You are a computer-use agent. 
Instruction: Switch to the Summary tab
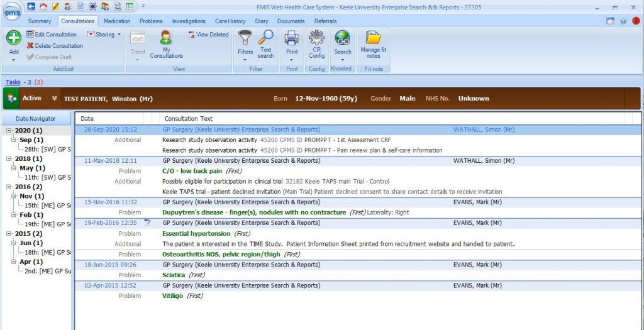[x=40, y=21]
